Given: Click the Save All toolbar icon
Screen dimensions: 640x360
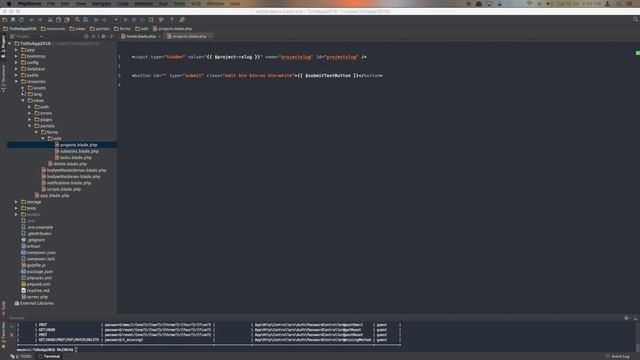Looking at the screenshot, I should [13, 20].
